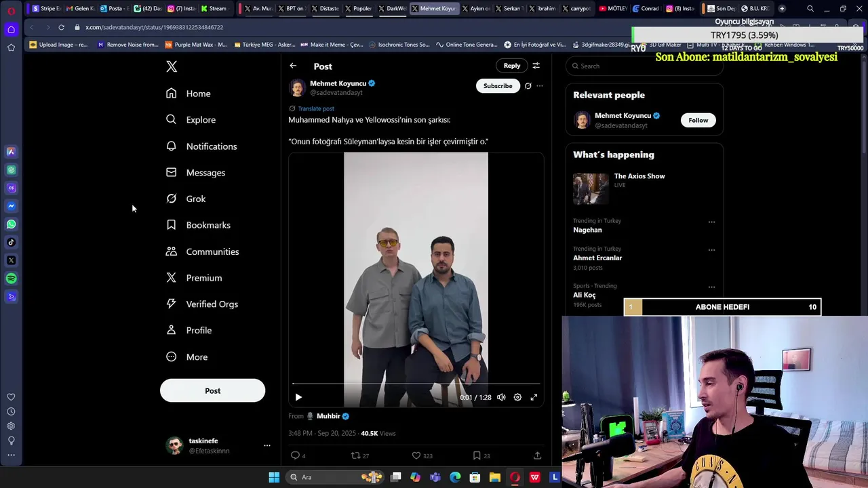
Task: Click the X logo above Home
Action: click(x=172, y=66)
